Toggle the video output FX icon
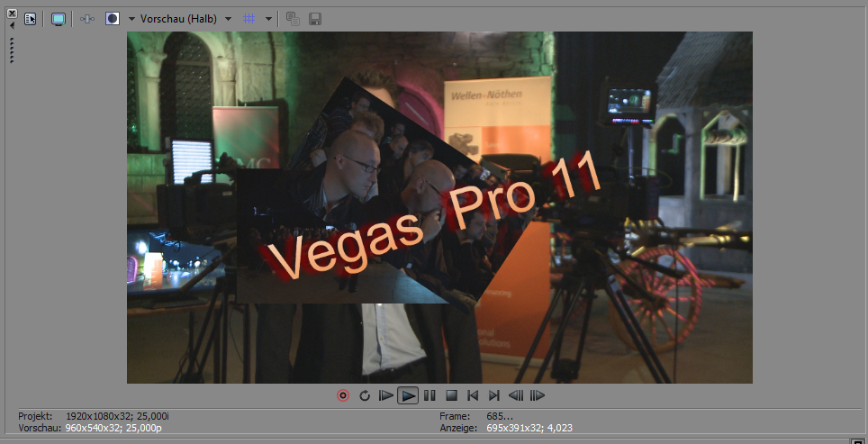868x444 pixels. [87, 18]
